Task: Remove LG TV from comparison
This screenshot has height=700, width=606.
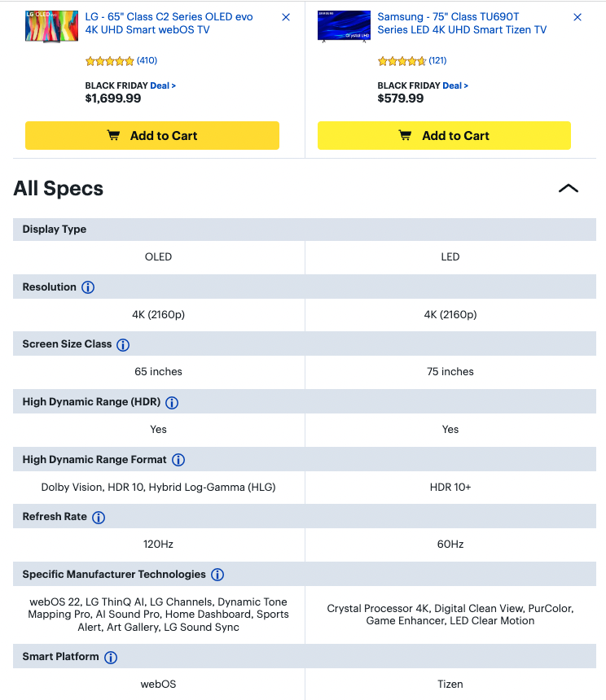Action: (286, 17)
